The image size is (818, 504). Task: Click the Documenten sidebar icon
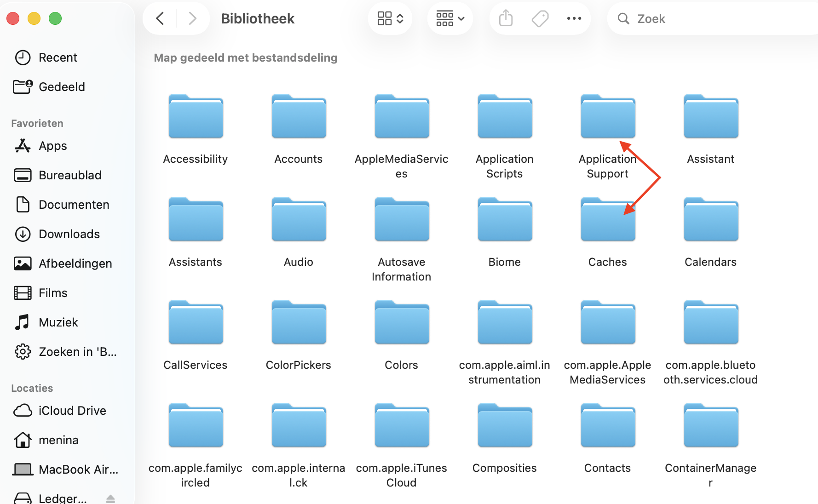pos(22,204)
